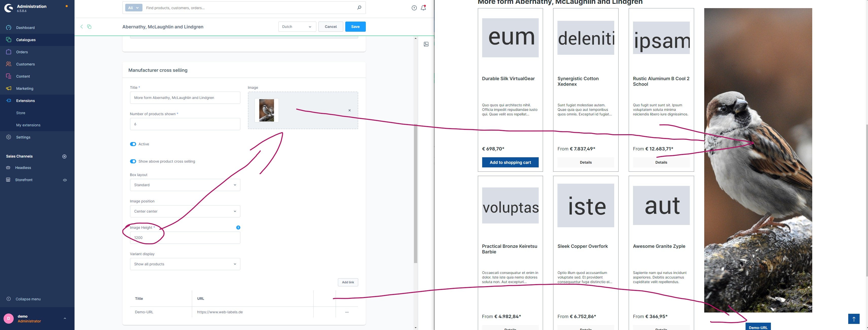Click the Catalogues icon in sidebar
The image size is (868, 330).
[8, 39]
